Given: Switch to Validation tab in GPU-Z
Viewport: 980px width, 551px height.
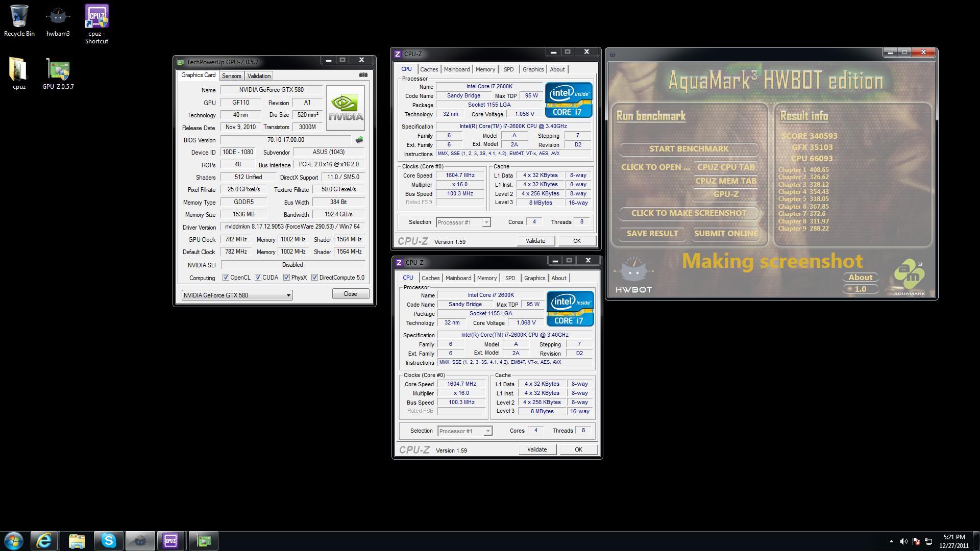Looking at the screenshot, I should 259,76.
